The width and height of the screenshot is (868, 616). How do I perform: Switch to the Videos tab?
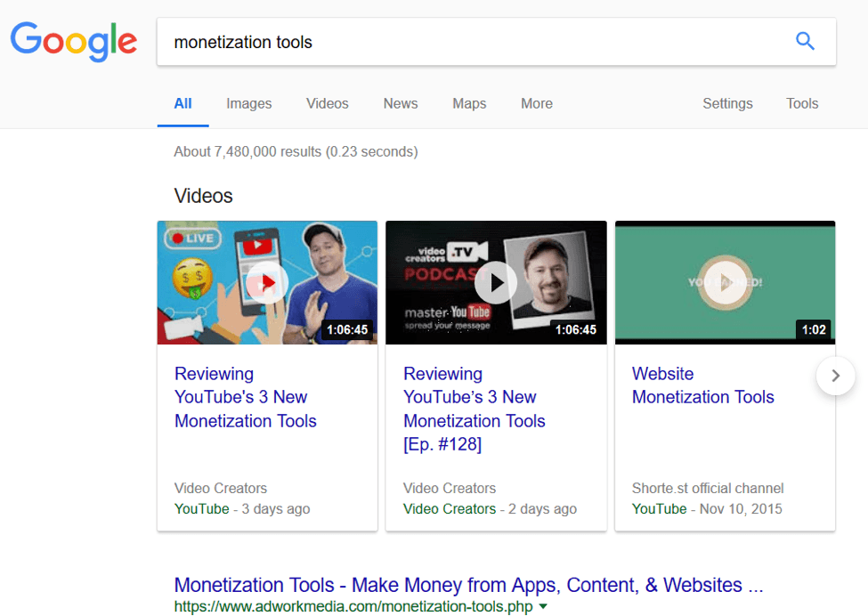[x=328, y=103]
